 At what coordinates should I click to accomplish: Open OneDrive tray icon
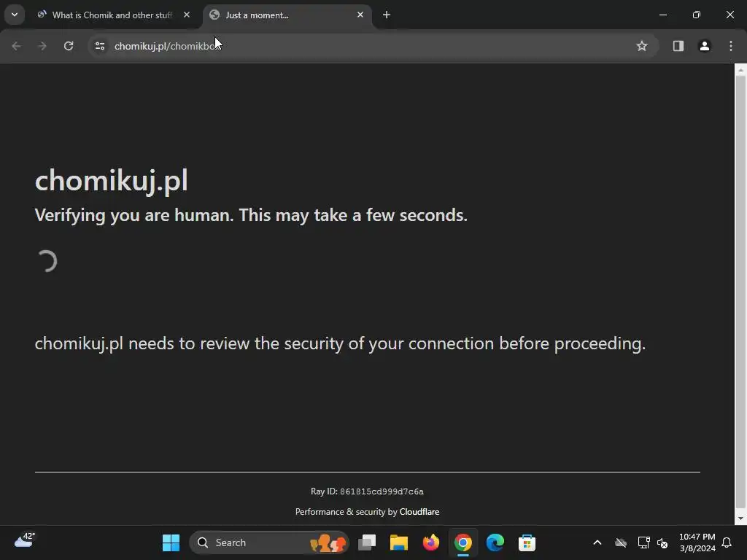pos(621,542)
